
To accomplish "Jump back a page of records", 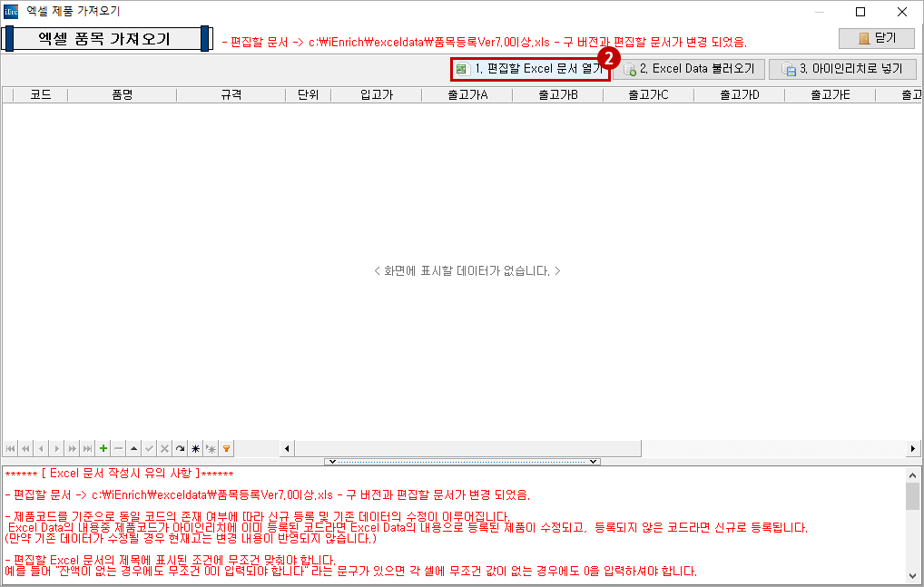I will tap(26, 448).
